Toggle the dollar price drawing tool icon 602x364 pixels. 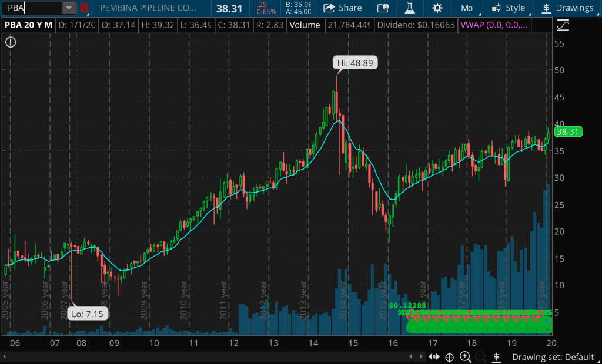pos(496,357)
